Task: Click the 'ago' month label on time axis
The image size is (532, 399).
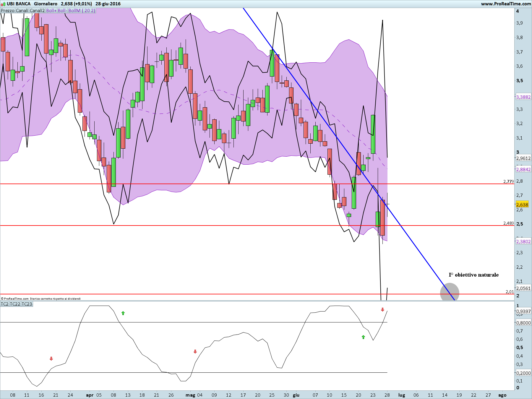Action: [502, 395]
